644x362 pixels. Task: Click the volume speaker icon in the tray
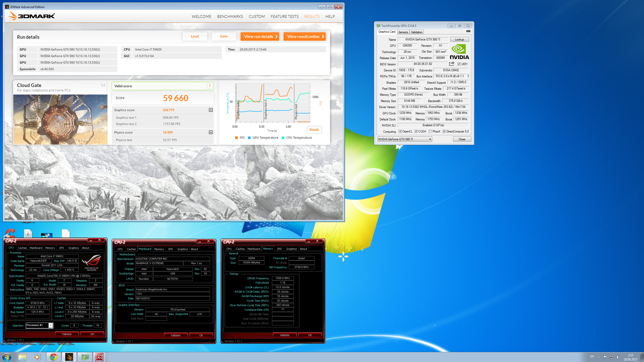pos(618,357)
